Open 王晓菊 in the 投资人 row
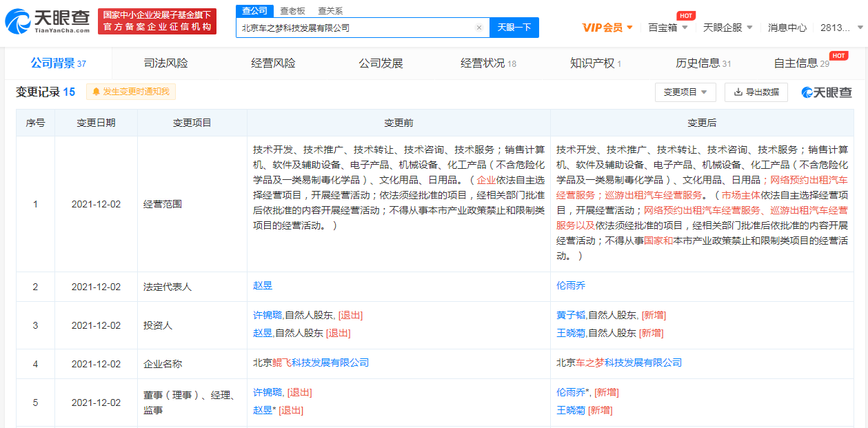Screen dimensions: 868x428 572,334
